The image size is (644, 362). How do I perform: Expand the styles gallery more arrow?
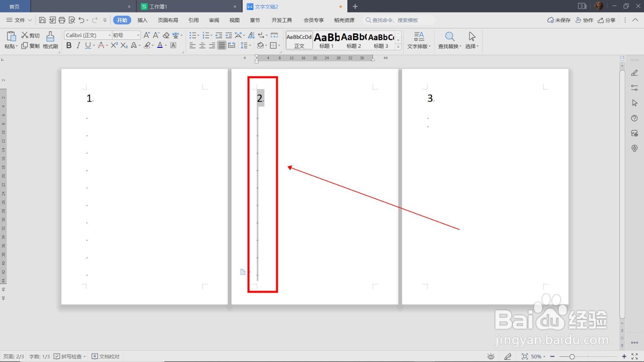[398, 47]
